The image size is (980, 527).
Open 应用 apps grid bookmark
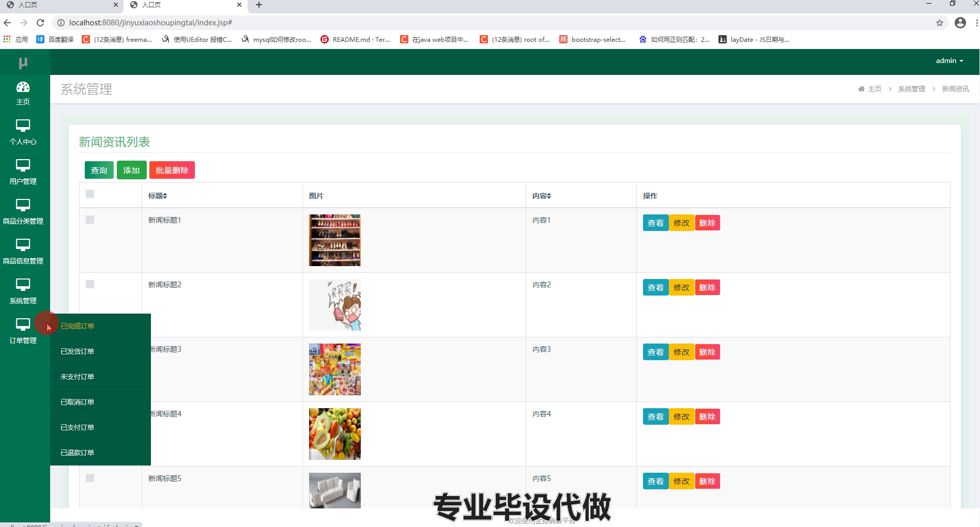(x=16, y=39)
